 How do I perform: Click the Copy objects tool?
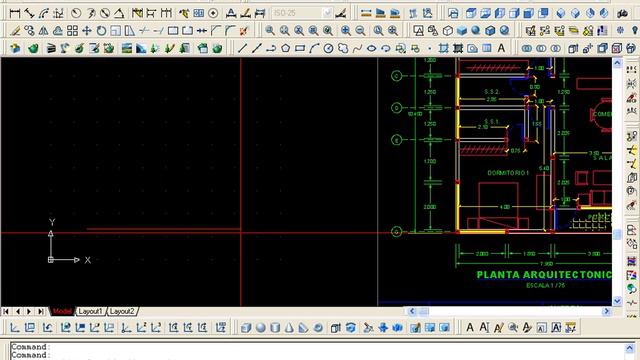29,31
